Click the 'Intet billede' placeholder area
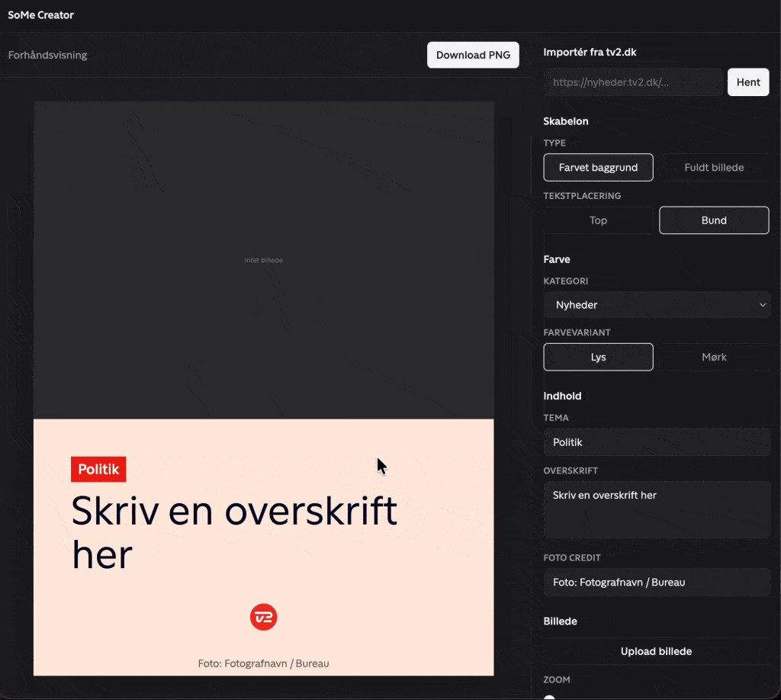This screenshot has height=700, width=781. pyautogui.click(x=263, y=260)
